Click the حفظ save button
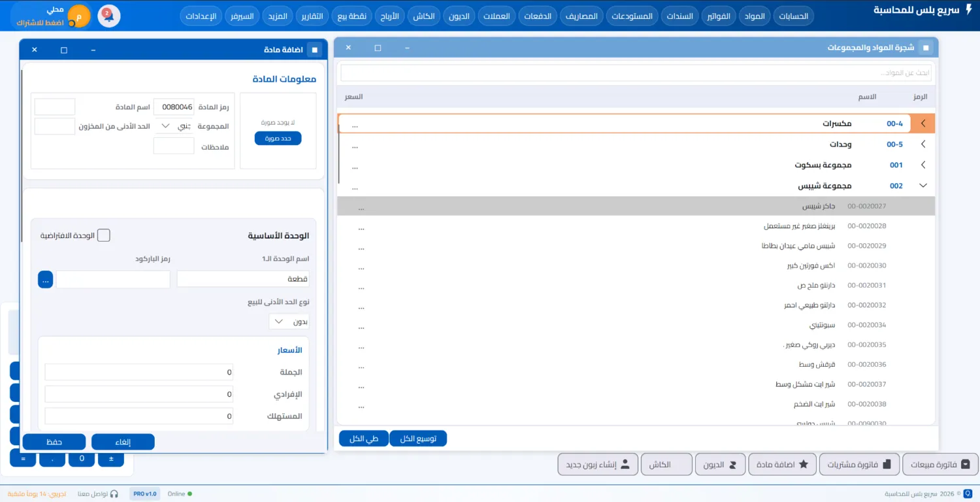 54,442
